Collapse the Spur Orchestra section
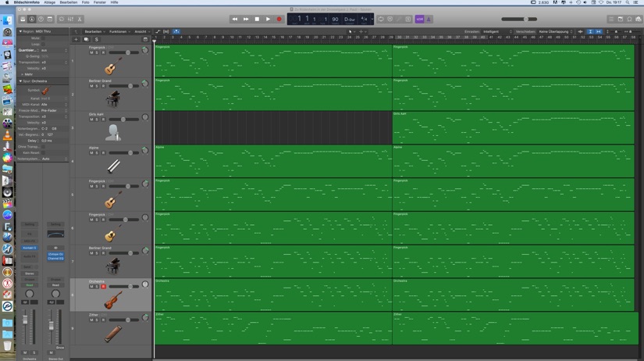This screenshot has width=644, height=361. (x=20, y=81)
